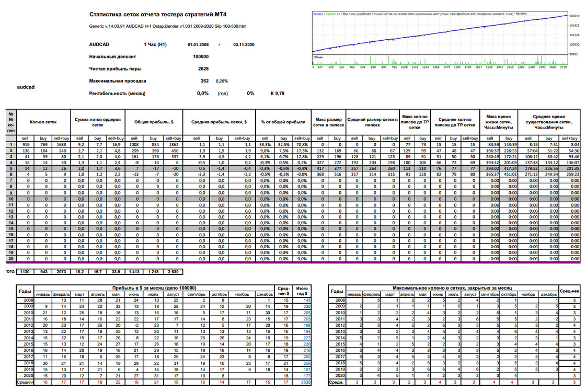Screen dimensions: 586x392
Task: Click the initial deposit value '100000' in the summary
Action: pos(201,56)
